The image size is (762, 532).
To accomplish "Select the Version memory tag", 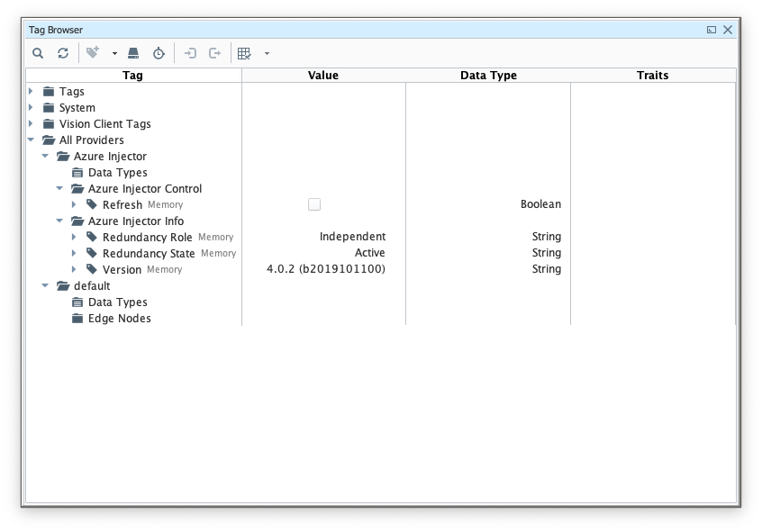I will 122,269.
